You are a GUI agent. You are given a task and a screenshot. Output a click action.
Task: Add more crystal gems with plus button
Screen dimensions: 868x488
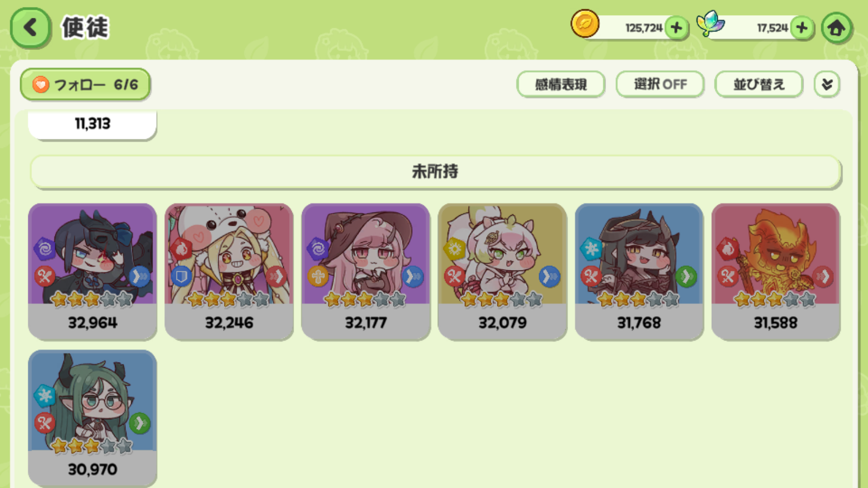point(802,27)
